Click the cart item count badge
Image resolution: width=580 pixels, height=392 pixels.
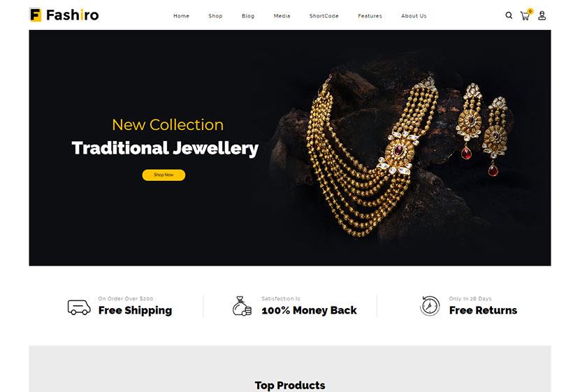point(530,11)
